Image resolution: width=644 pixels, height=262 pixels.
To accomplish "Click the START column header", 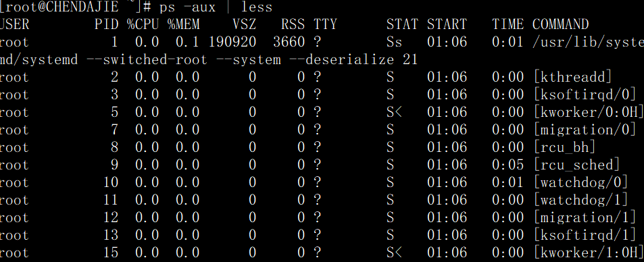I will tap(447, 24).
